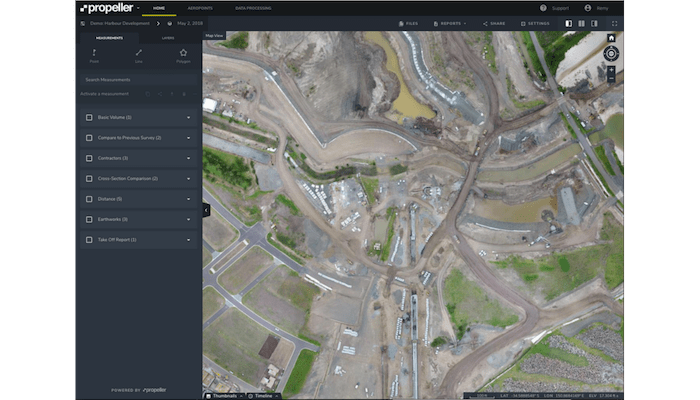Select the Point measurement tool

[x=94, y=56]
